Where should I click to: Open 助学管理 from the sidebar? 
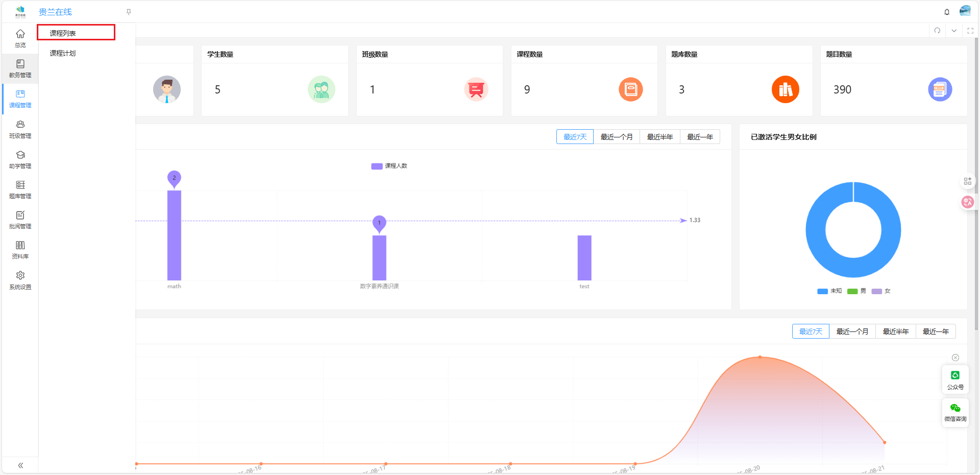pos(20,159)
